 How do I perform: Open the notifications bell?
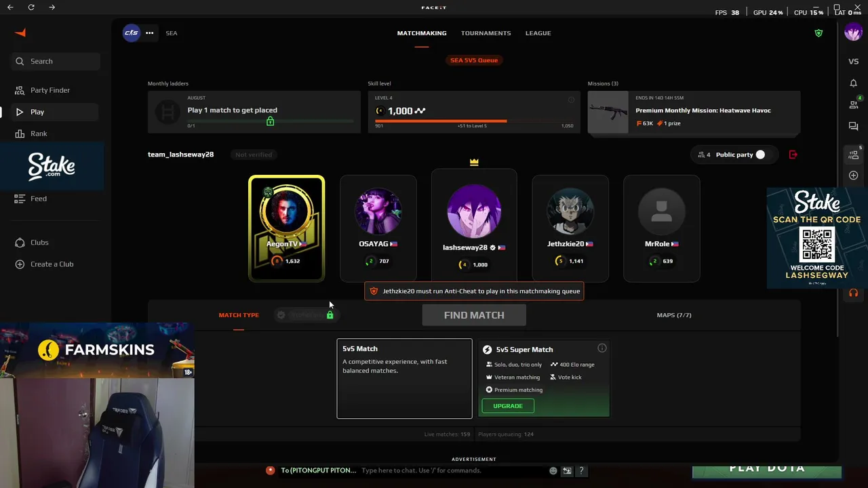853,83
